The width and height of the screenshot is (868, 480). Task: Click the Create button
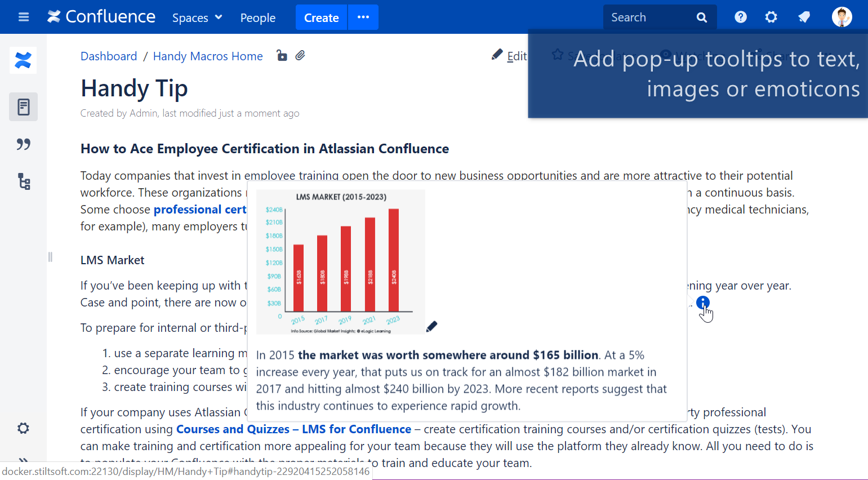click(322, 17)
